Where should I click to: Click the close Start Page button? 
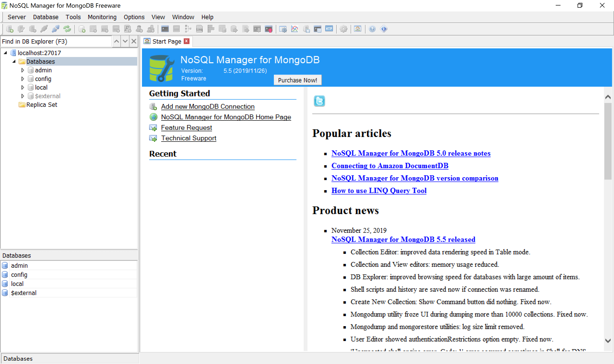click(x=187, y=41)
